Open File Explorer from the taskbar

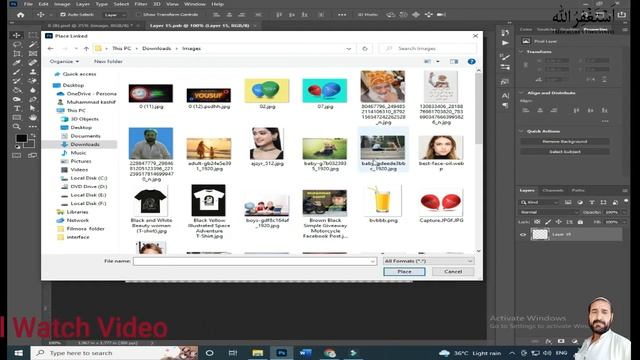click(258, 353)
